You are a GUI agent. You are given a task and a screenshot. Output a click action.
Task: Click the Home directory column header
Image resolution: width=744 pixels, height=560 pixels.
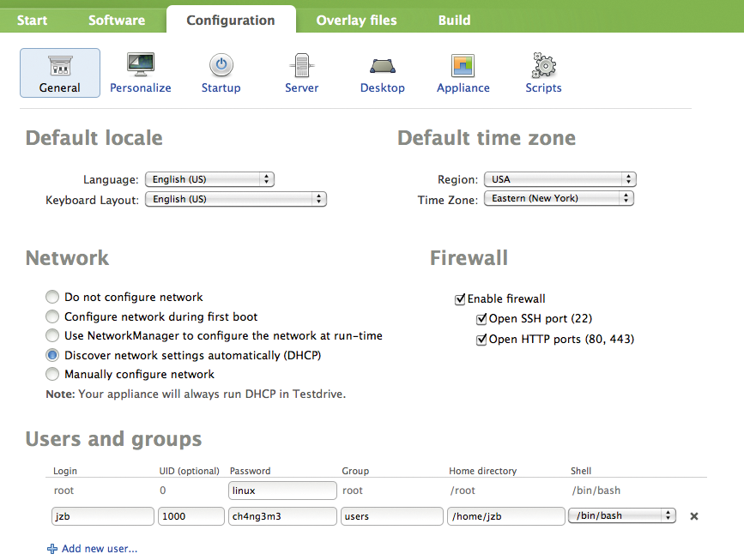482,471
